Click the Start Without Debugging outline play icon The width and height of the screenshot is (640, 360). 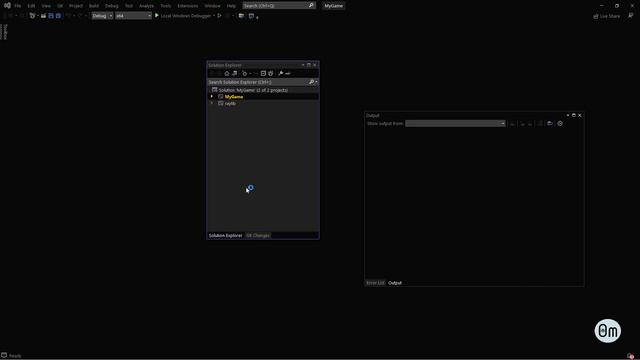[220, 16]
